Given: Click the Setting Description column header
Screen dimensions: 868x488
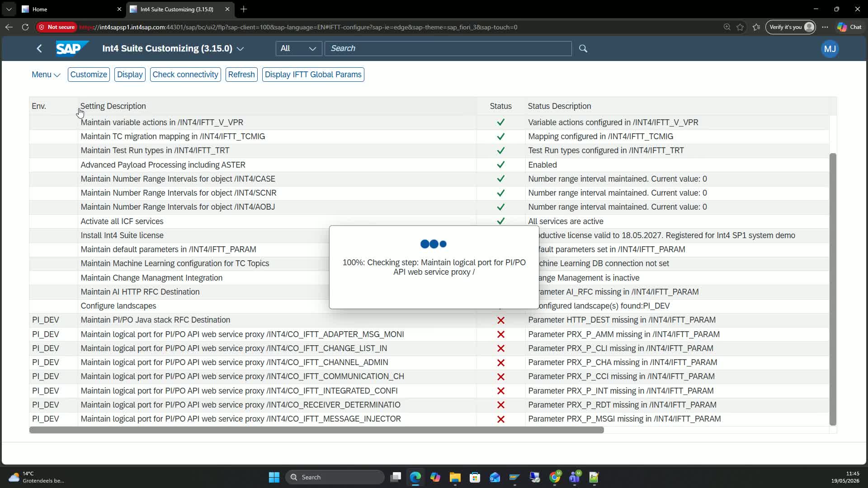Looking at the screenshot, I should (x=277, y=106).
